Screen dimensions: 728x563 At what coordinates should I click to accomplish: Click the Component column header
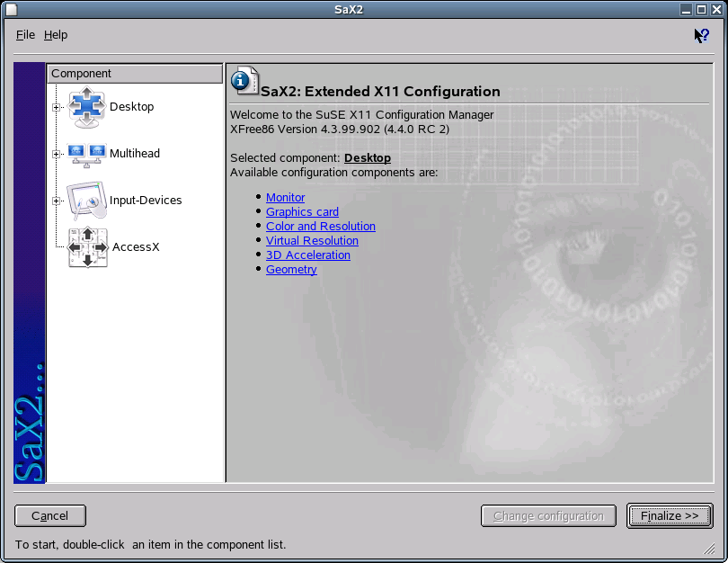coord(135,74)
